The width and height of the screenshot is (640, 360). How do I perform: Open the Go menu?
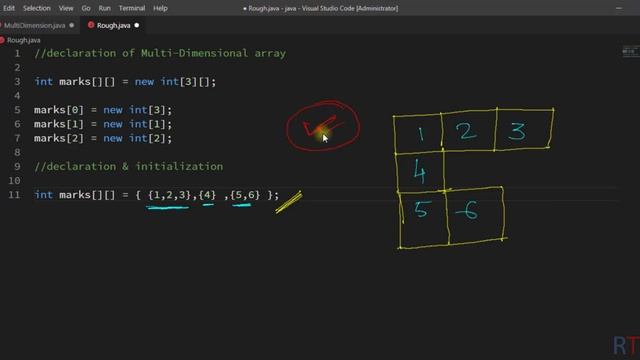[86, 8]
